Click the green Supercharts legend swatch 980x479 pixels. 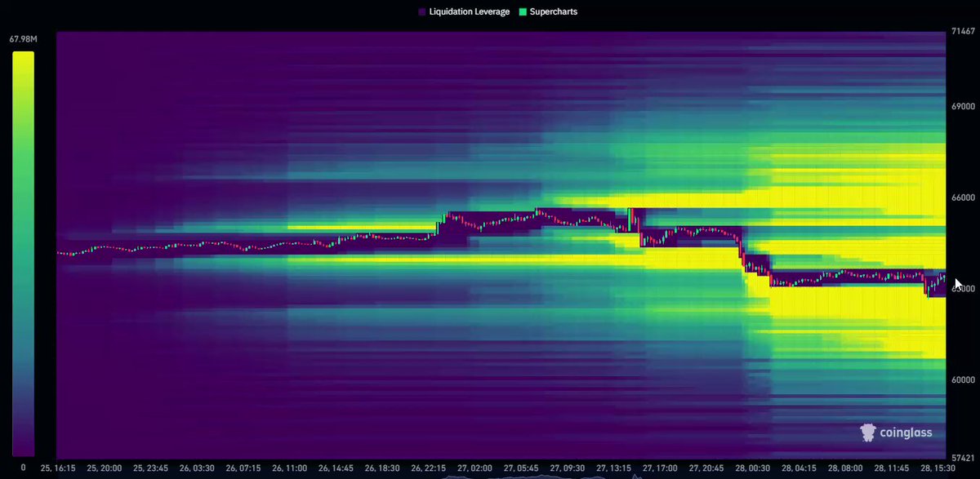[x=523, y=12]
